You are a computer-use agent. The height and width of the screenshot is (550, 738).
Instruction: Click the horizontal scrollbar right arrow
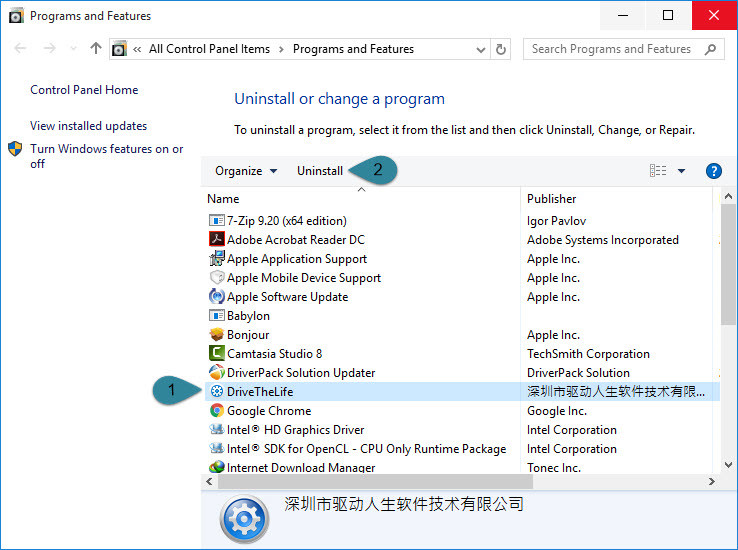[711, 481]
